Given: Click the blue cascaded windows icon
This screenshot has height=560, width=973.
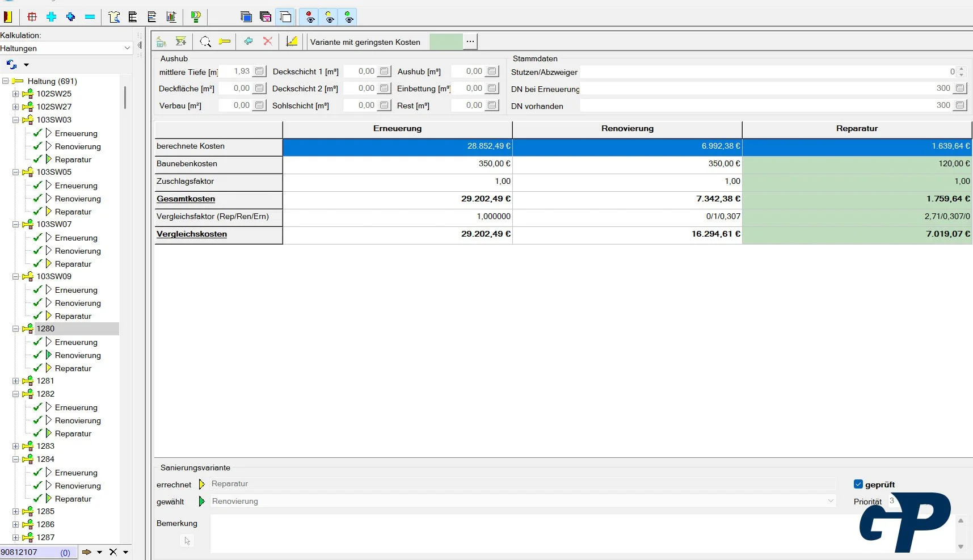Looking at the screenshot, I should pyautogui.click(x=246, y=17).
